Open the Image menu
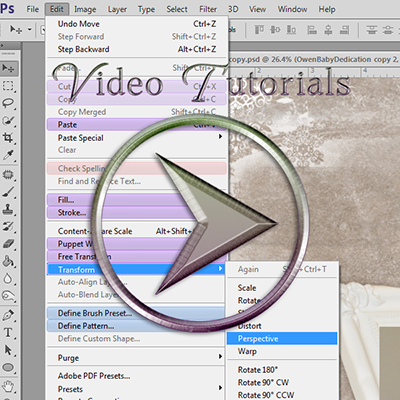The height and width of the screenshot is (400, 400). pyautogui.click(x=85, y=9)
